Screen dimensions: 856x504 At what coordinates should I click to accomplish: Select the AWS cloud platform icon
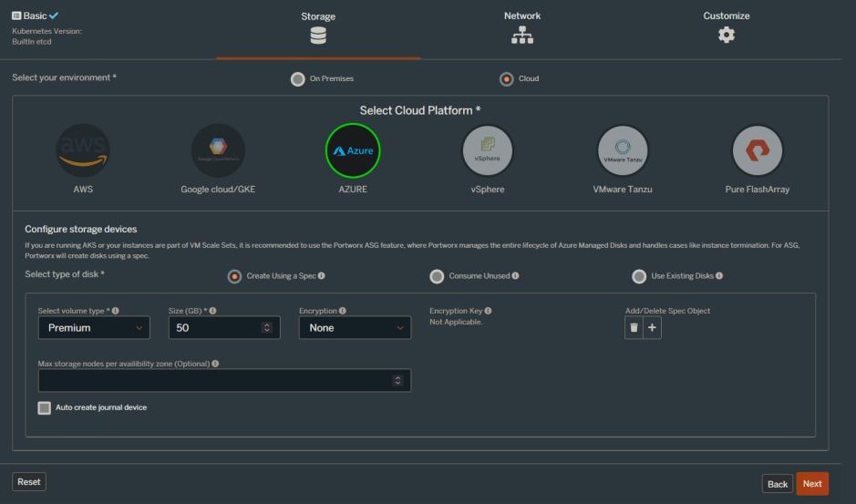[x=83, y=150]
